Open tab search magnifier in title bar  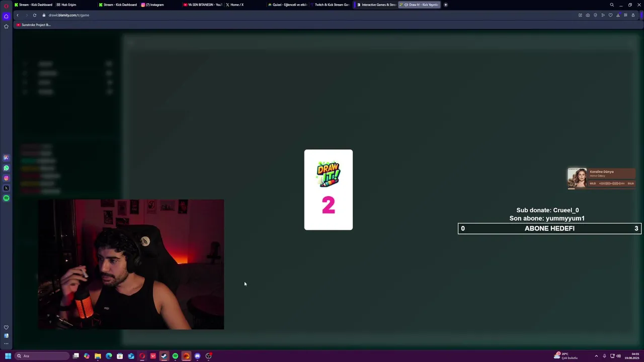[x=612, y=5]
